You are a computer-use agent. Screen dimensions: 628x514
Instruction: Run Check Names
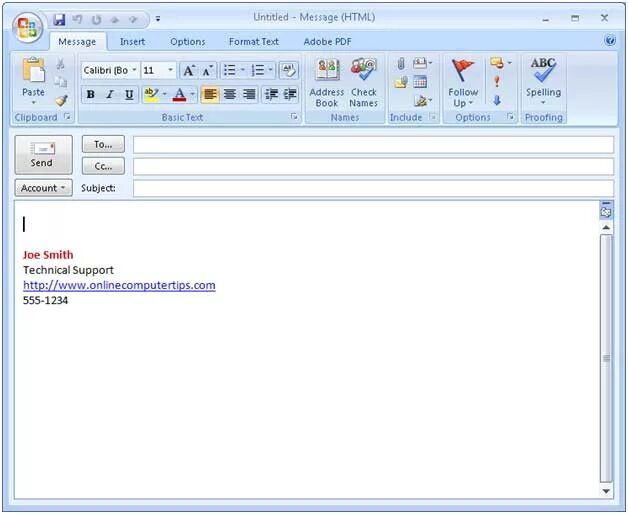[x=364, y=83]
